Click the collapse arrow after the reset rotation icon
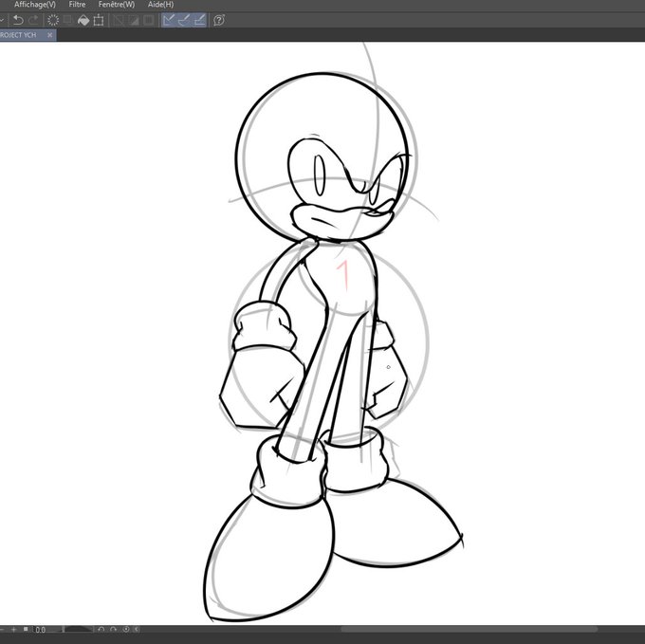Image resolution: width=645 pixels, height=644 pixels. (x=137, y=629)
